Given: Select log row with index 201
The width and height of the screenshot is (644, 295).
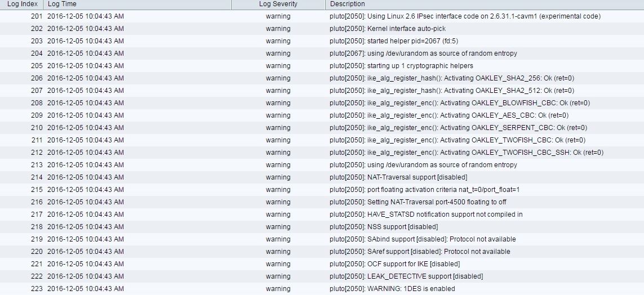Looking at the screenshot, I should [37, 16].
